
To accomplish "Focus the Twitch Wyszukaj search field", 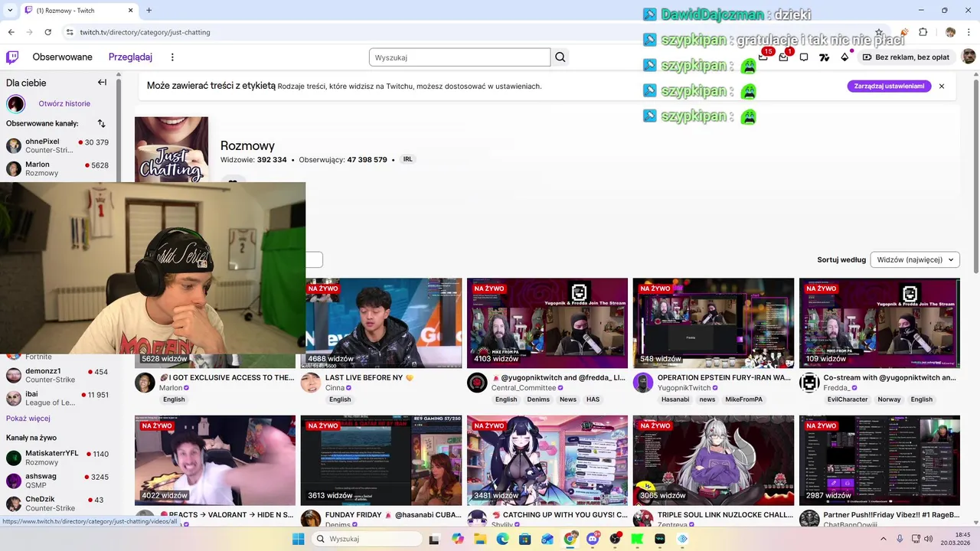I will point(459,57).
